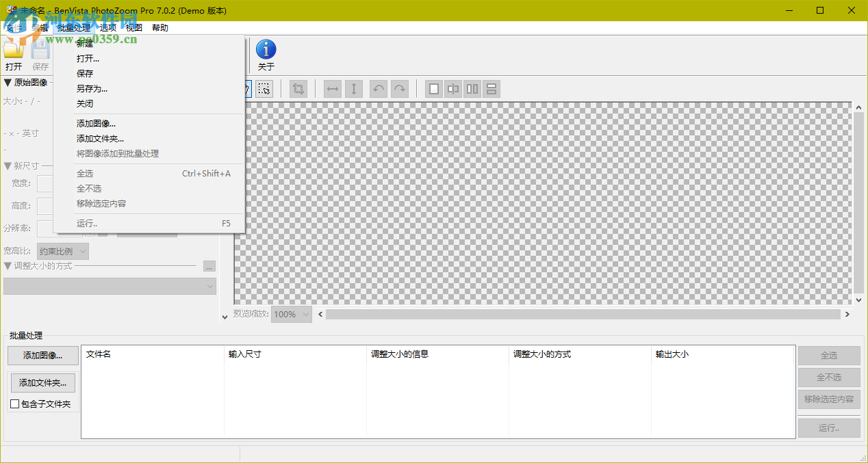Switch to single preview view icon
This screenshot has width=868, height=463.
click(433, 88)
